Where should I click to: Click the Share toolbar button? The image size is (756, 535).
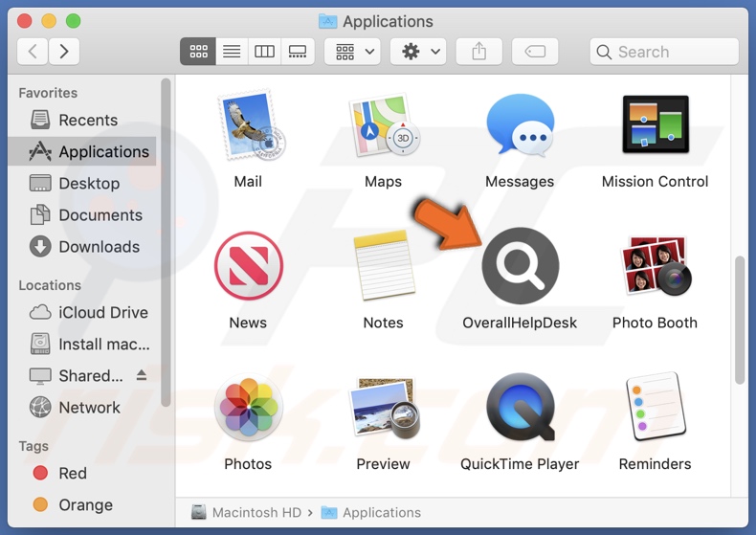tap(479, 51)
